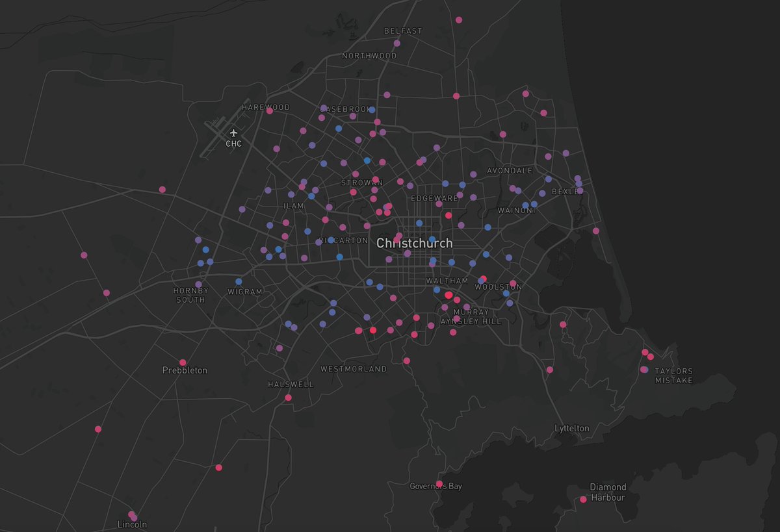Click the Westmorland suburb label

[354, 369]
